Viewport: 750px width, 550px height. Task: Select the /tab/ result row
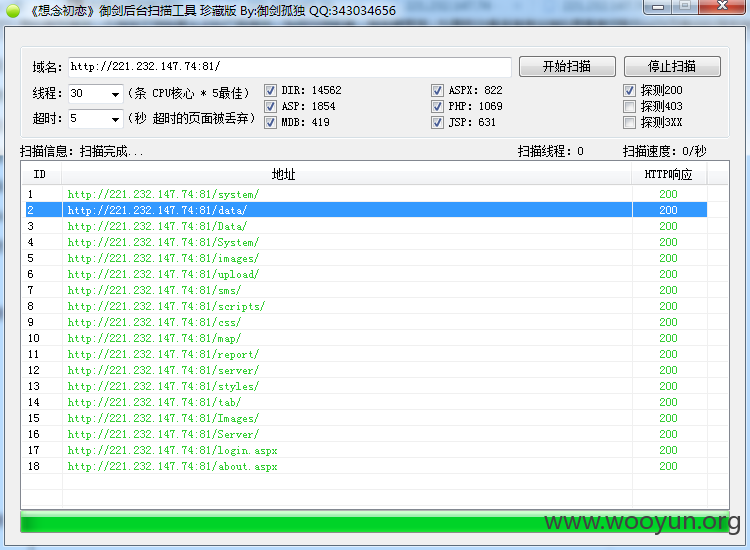click(366, 402)
